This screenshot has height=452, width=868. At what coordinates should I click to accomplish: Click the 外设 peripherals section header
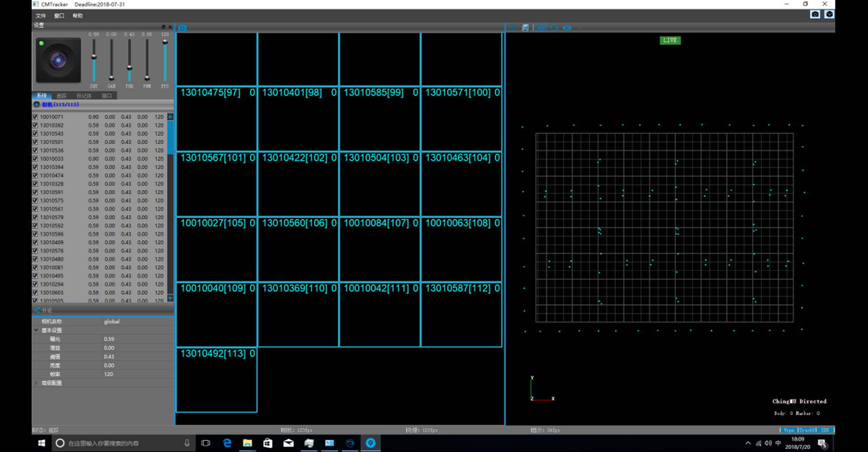47,311
